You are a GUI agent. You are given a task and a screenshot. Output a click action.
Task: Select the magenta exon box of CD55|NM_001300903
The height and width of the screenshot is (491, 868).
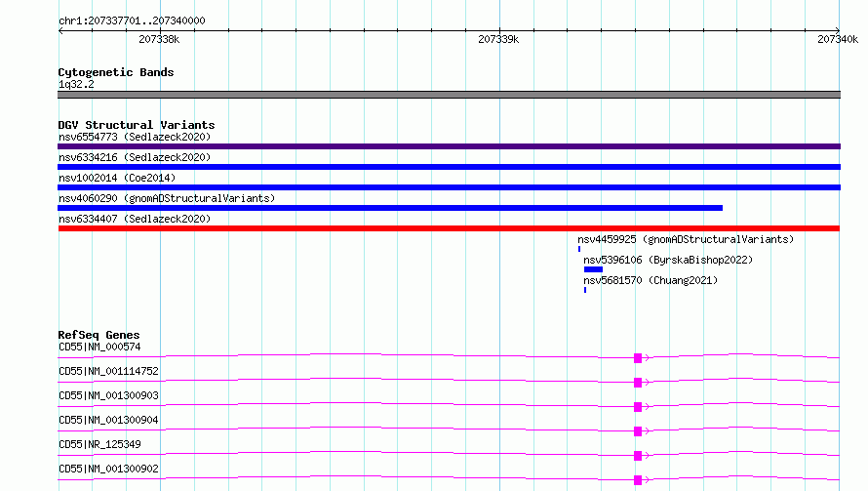638,407
